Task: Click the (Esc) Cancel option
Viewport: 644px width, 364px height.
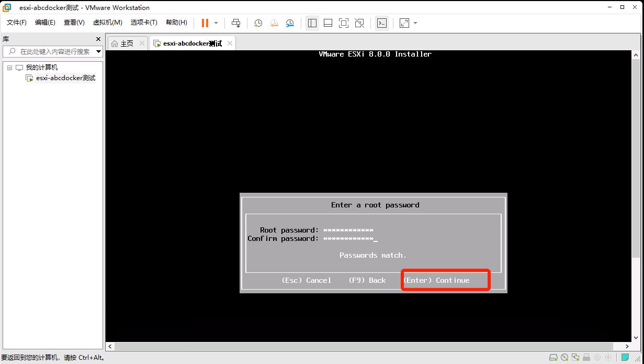Action: [307, 280]
